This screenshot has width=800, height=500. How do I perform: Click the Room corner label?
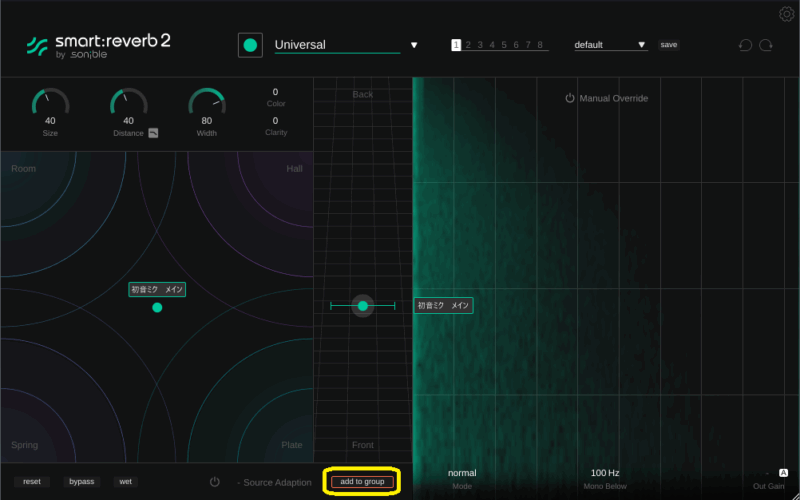pyautogui.click(x=23, y=168)
